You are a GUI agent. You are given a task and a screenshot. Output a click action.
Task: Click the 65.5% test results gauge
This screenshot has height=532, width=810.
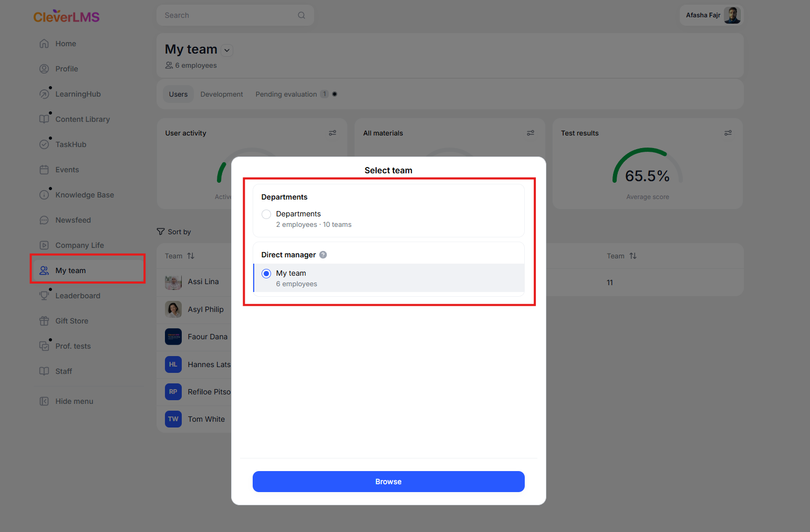tap(648, 167)
